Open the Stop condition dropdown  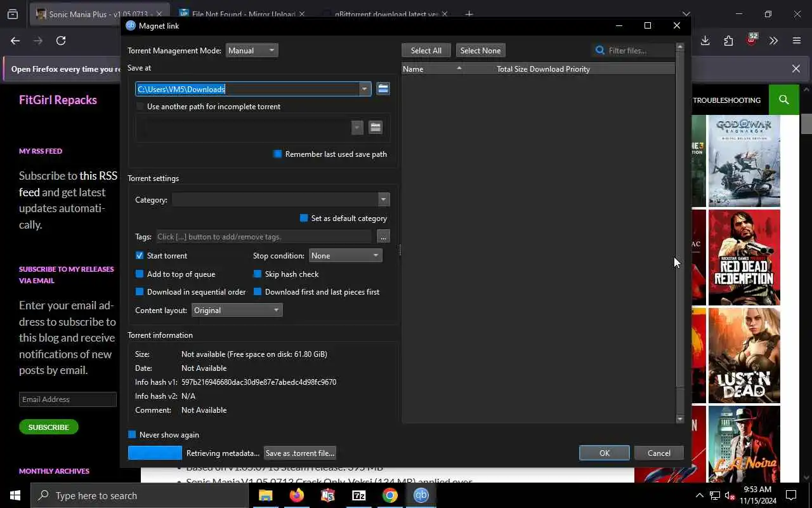pyautogui.click(x=345, y=255)
